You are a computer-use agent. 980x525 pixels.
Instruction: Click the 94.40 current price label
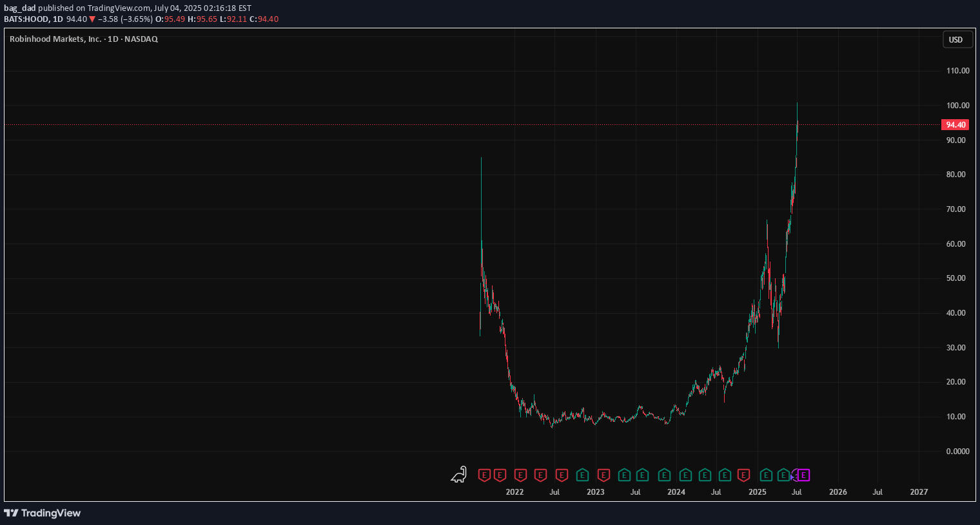pos(955,125)
